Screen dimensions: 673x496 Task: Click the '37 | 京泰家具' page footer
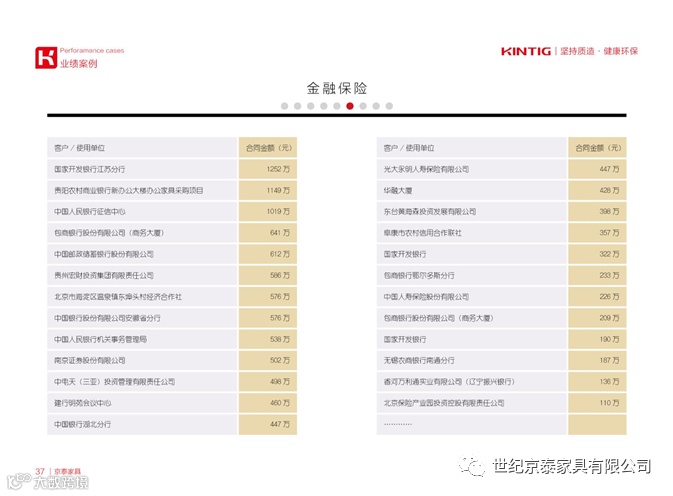[x=58, y=472]
